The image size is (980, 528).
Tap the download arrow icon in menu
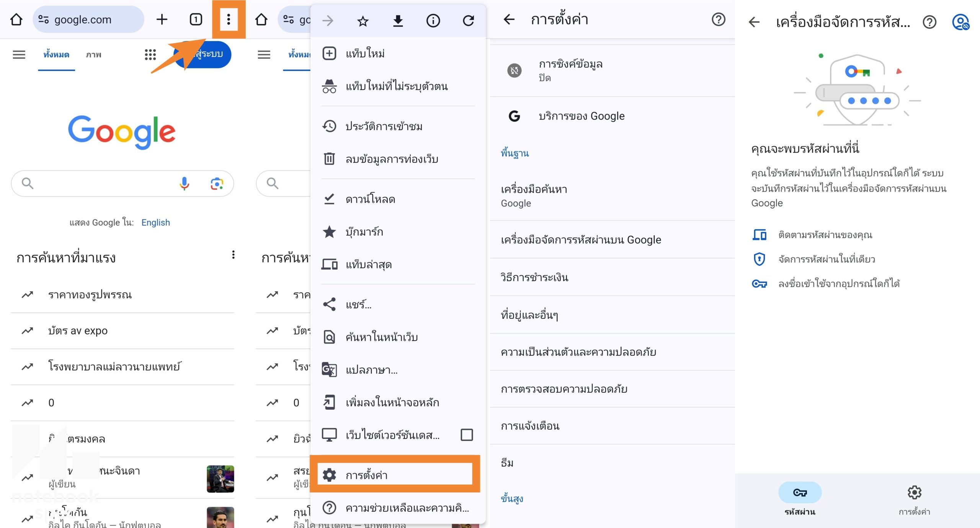[398, 21]
